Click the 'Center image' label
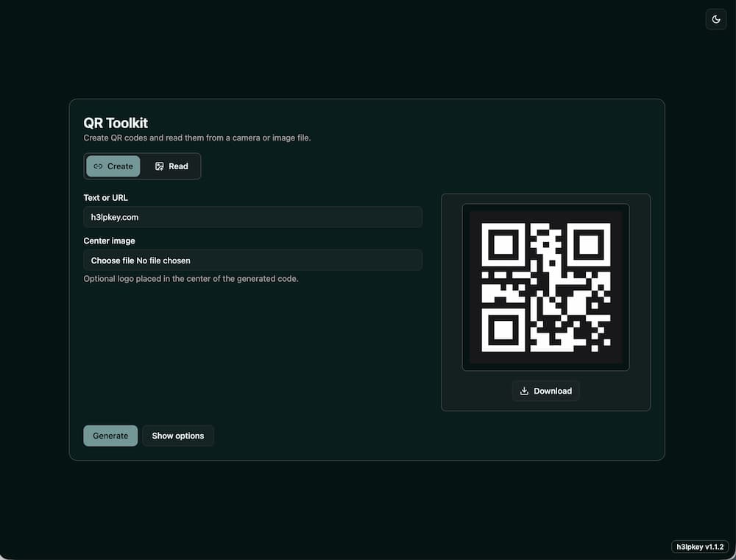 (x=110, y=241)
